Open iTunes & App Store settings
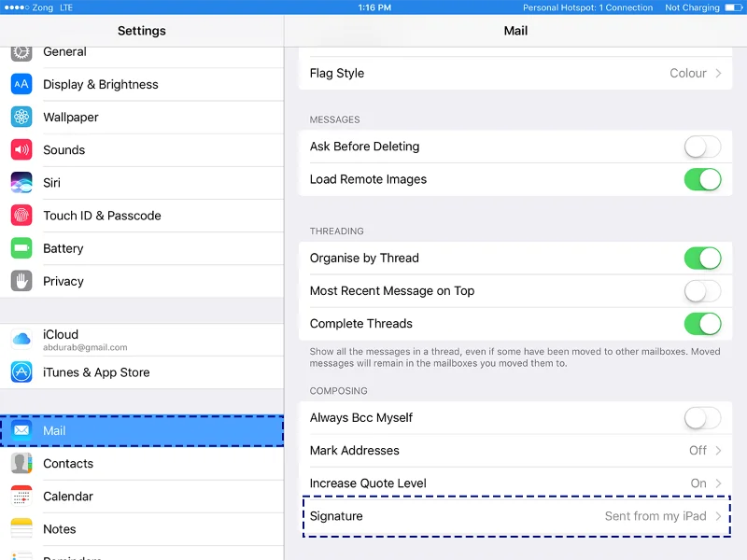The image size is (747, 560). pyautogui.click(x=142, y=372)
